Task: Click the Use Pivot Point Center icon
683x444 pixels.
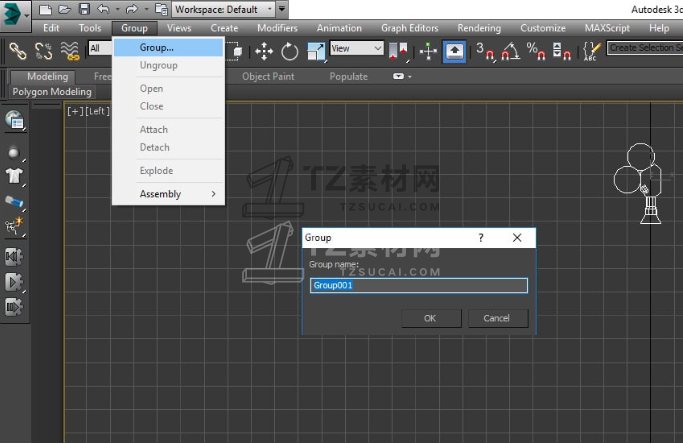Action: coord(398,51)
